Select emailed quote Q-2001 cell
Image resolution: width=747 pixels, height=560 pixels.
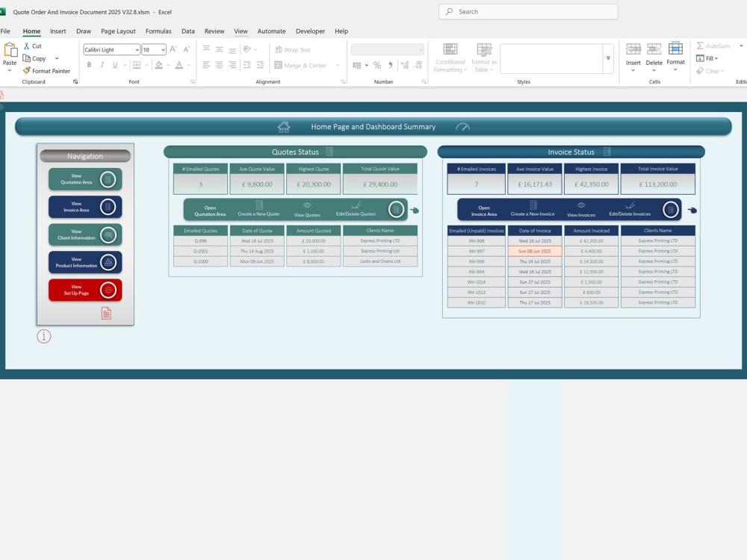click(200, 251)
